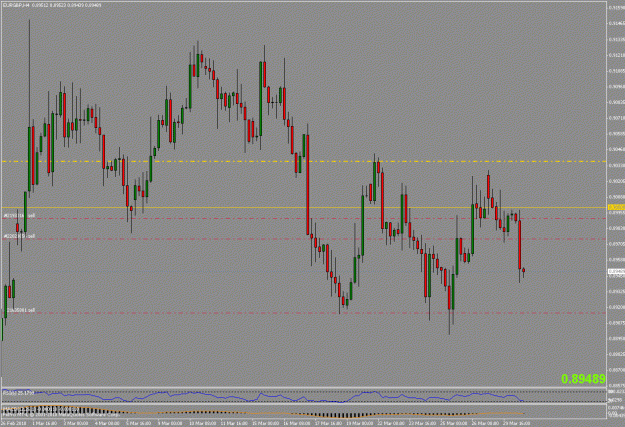The image size is (625, 427).
Task: Select the solid yellow horizontal price line
Action: pyautogui.click(x=304, y=207)
